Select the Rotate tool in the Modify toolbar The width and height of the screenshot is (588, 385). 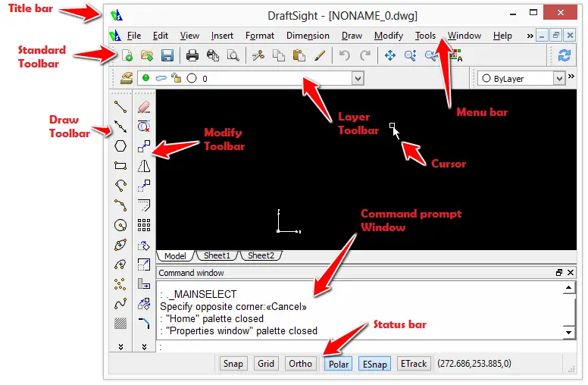(144, 245)
